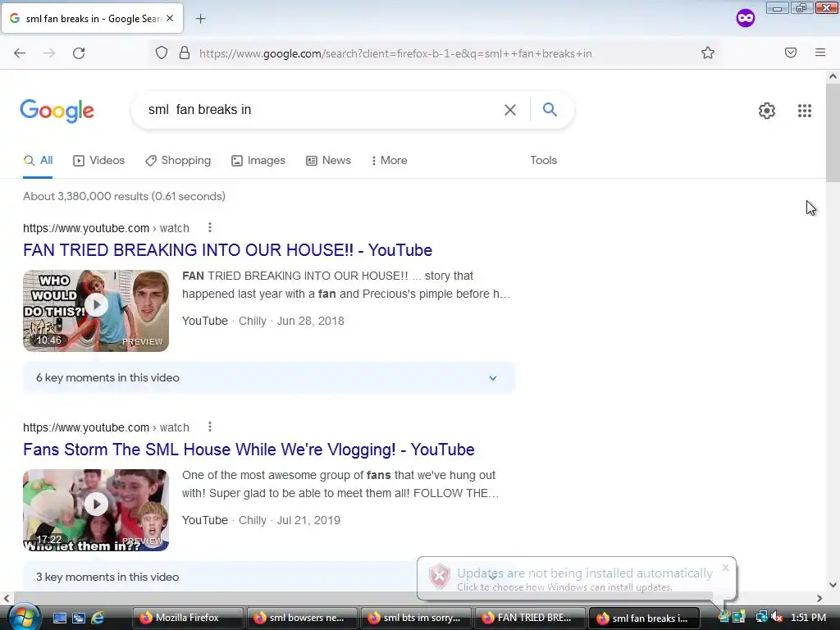This screenshot has height=630, width=840.
Task: Click the muted volume tray icon
Action: (x=777, y=617)
